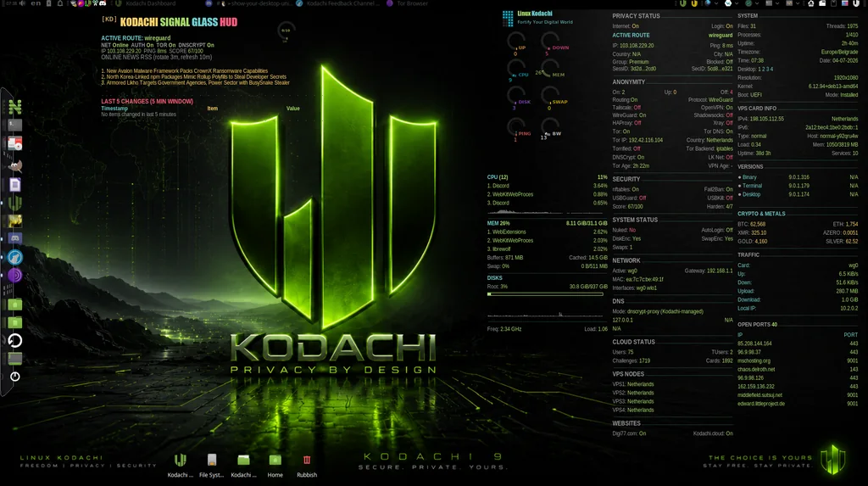The height and width of the screenshot is (486, 868).
Task: Open the red disc app in dock
Action: (15, 143)
